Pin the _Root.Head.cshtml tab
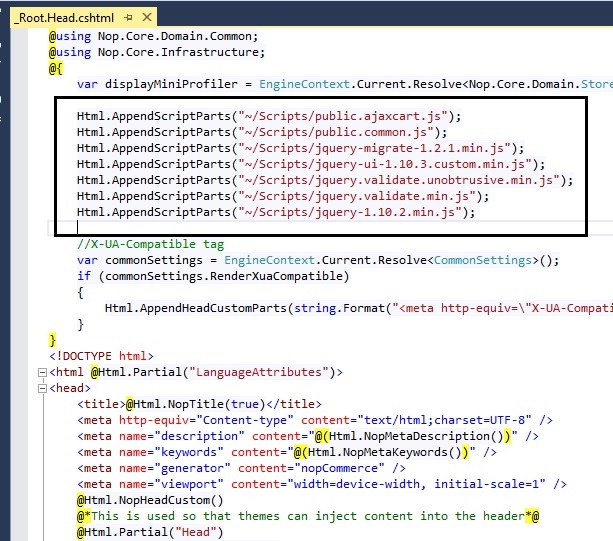 pos(128,18)
